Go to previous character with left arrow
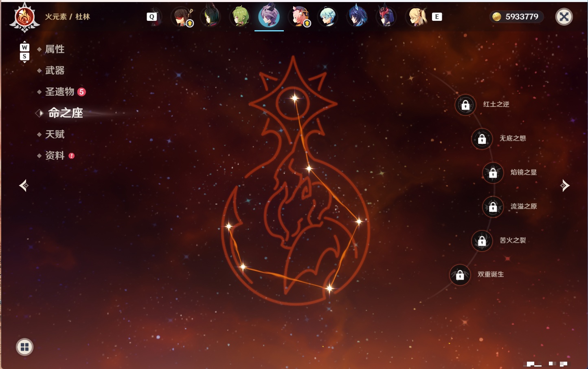 (x=24, y=186)
